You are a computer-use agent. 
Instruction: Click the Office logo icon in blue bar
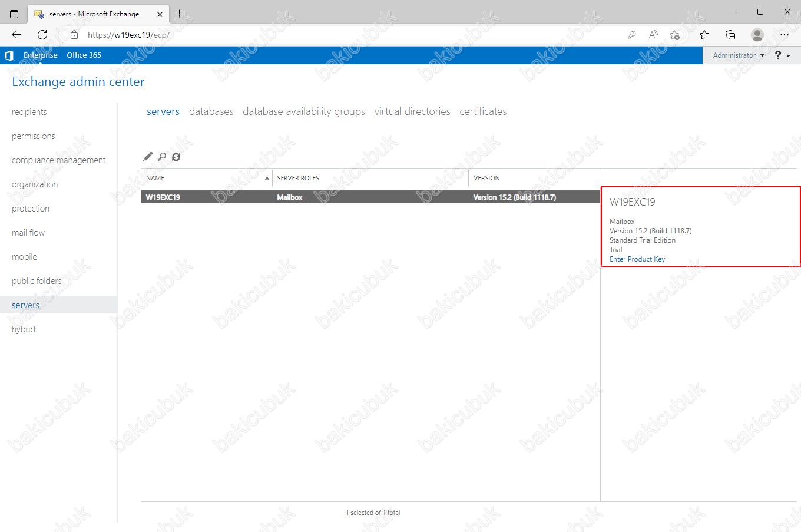point(9,55)
